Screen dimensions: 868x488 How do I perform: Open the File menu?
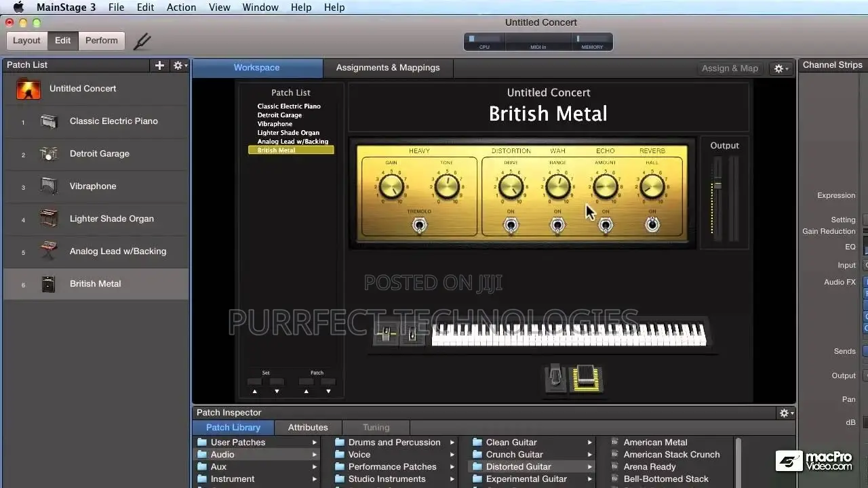point(117,7)
